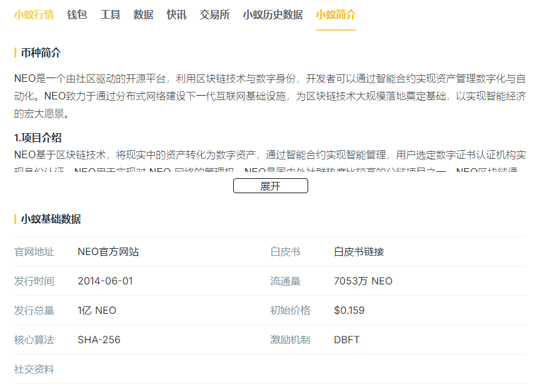Click the 小蚁基础数据 section heading

coord(51,219)
